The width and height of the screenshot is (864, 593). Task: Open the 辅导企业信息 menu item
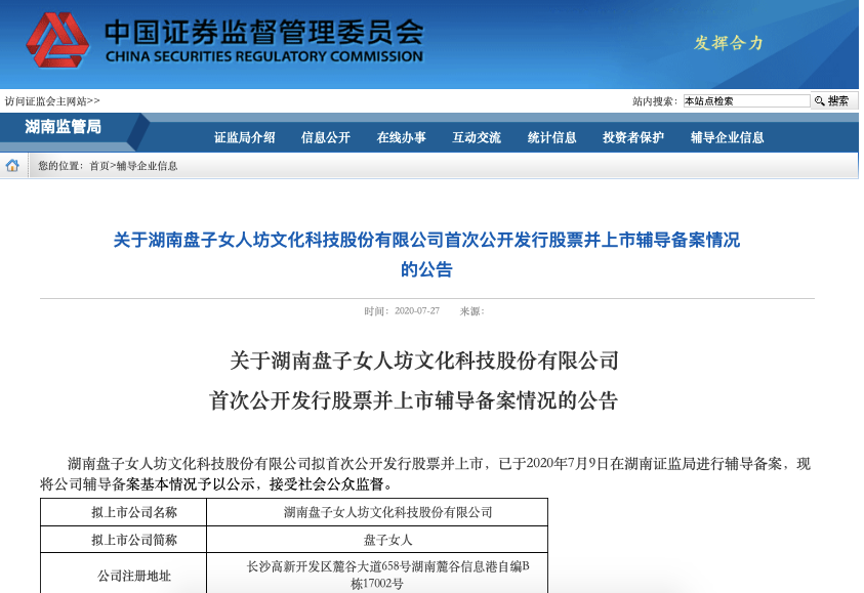pyautogui.click(x=727, y=137)
